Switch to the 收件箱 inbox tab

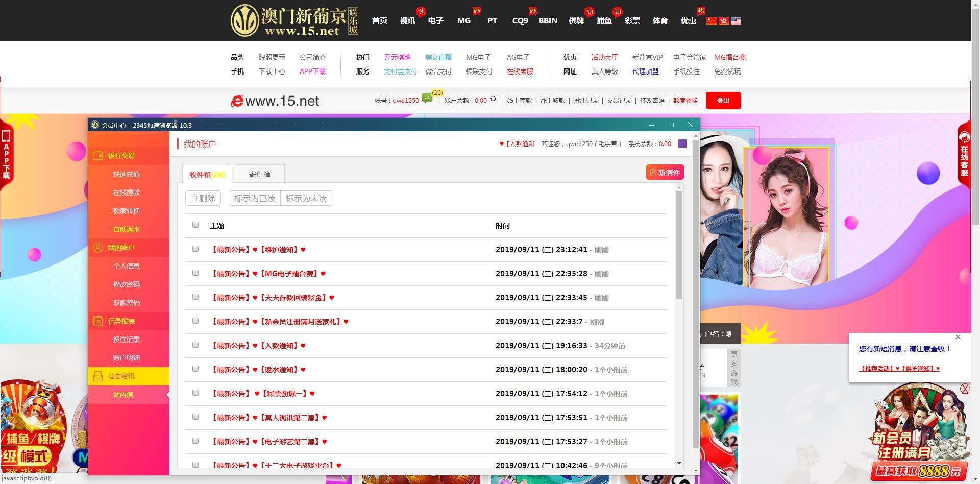click(x=207, y=174)
